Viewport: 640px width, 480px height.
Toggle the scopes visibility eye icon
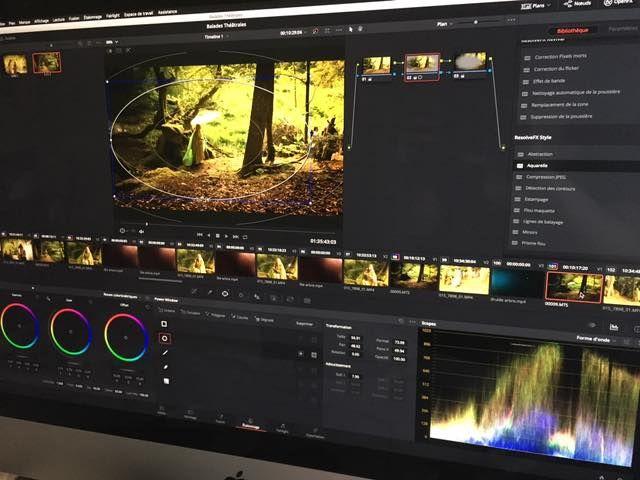click(x=592, y=325)
